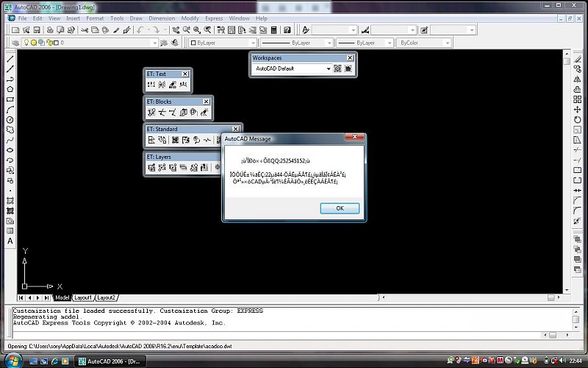Select the Move tool in Modify toolbar
The height and width of the screenshot is (368, 588).
pos(578,110)
